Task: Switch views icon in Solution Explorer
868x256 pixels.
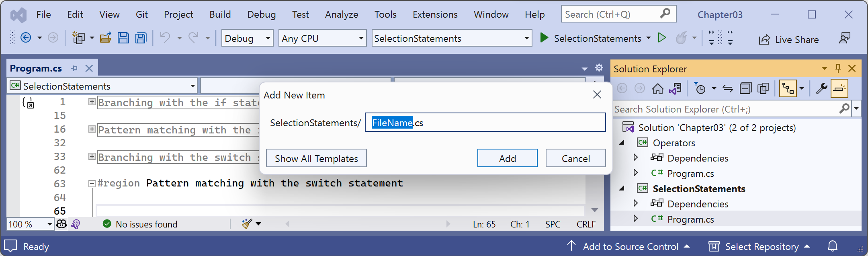Action: (x=676, y=88)
